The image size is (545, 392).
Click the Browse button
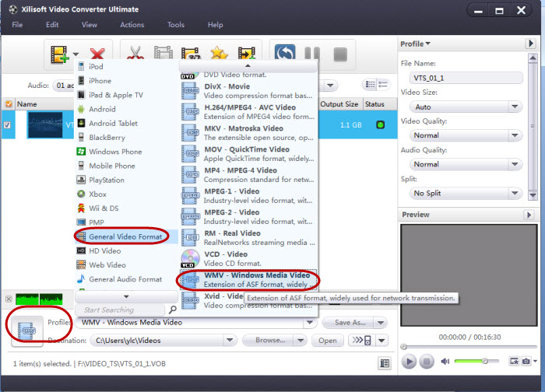[x=269, y=340]
